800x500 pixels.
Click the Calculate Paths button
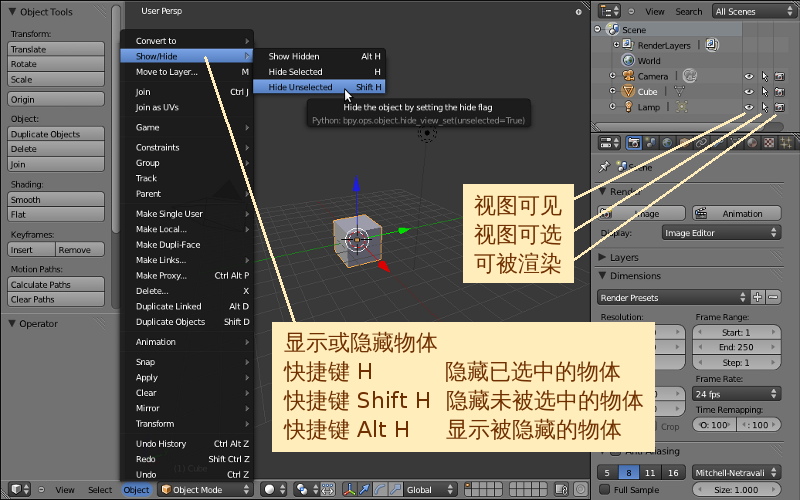tap(56, 284)
